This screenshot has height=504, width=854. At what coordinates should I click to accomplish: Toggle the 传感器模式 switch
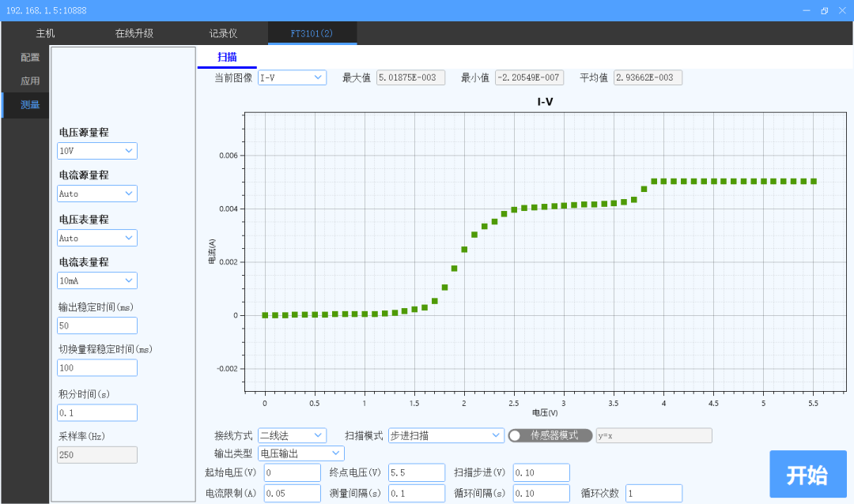(550, 435)
